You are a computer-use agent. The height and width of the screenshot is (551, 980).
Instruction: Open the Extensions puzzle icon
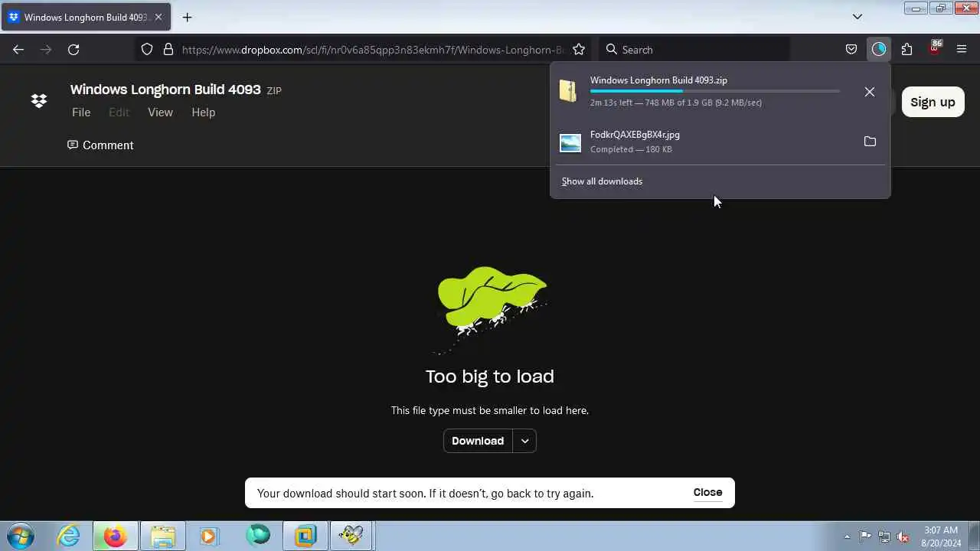[906, 49]
